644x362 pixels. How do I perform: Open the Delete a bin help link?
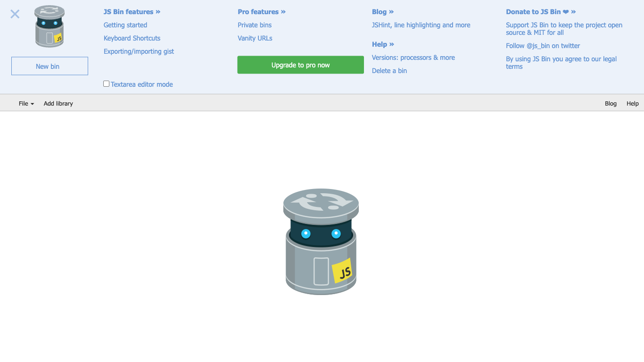(x=389, y=71)
